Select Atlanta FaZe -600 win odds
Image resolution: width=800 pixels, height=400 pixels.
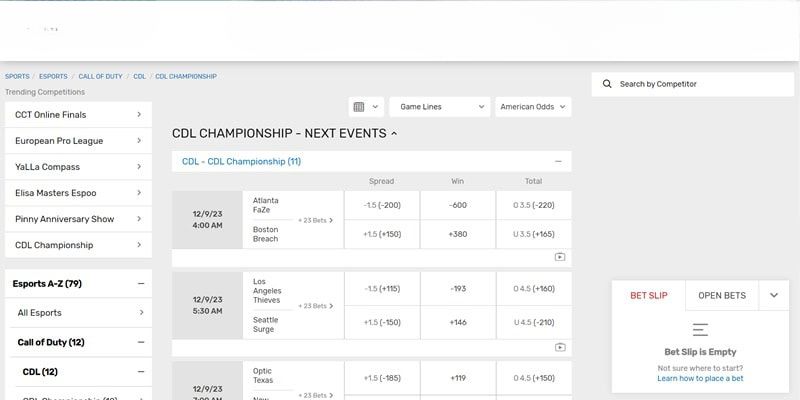point(458,205)
